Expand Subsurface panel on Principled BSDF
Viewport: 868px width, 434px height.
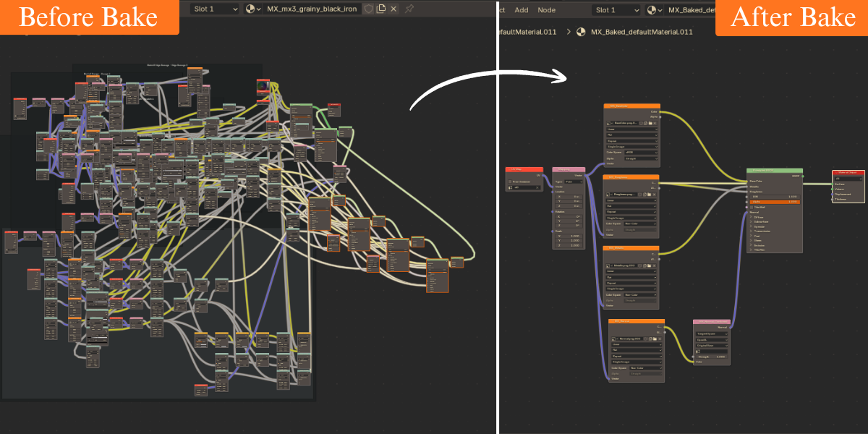click(x=759, y=221)
